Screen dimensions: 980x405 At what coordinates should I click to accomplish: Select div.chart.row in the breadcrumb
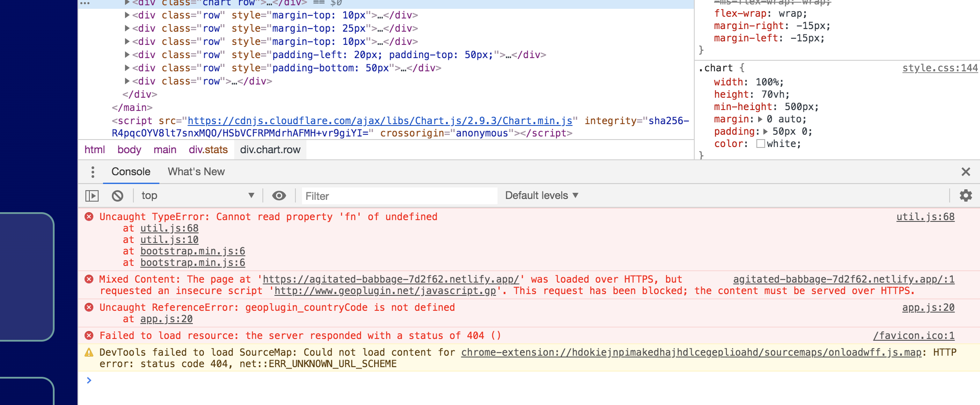pos(270,150)
